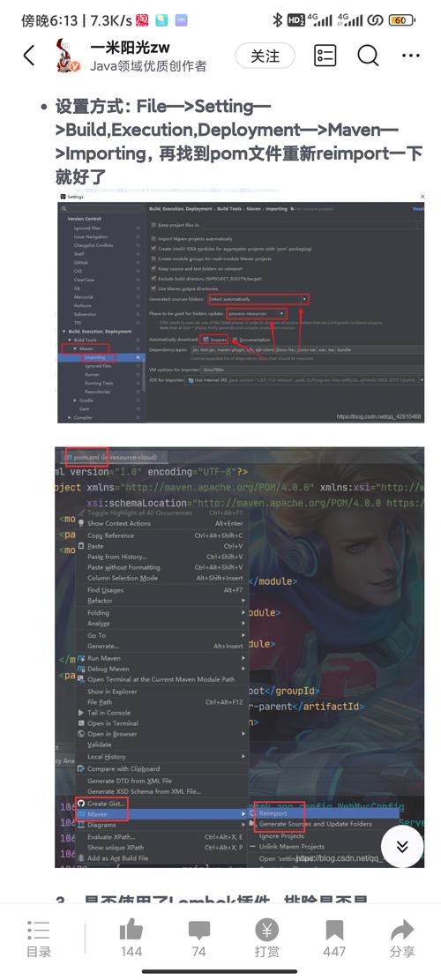Tap the 关注 follow button
The height and width of the screenshot is (980, 441).
[265, 56]
